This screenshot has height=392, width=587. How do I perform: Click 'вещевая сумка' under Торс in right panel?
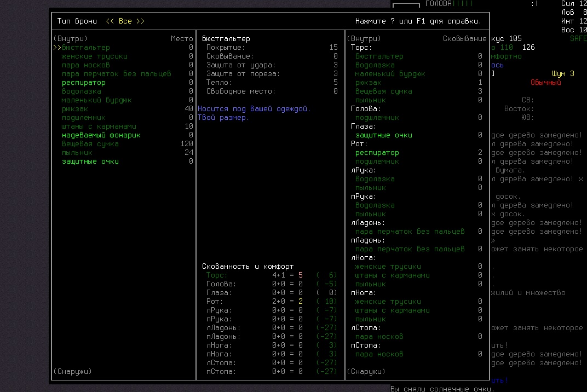(384, 91)
